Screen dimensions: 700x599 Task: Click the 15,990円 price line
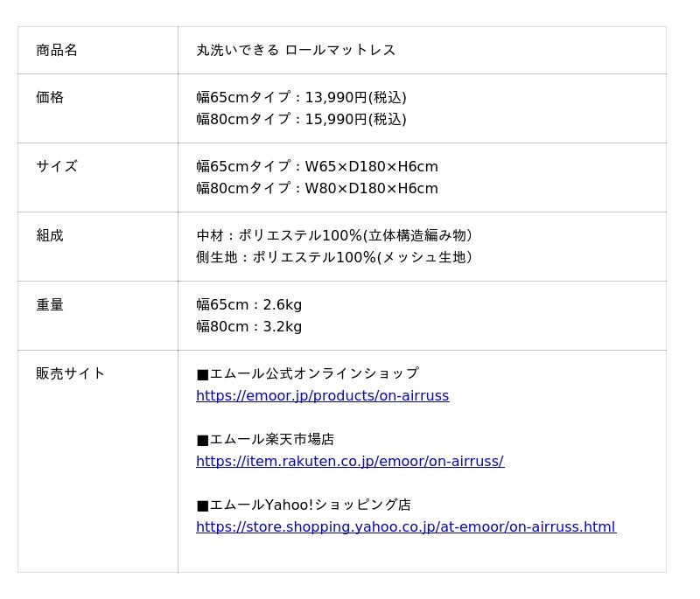[301, 120]
